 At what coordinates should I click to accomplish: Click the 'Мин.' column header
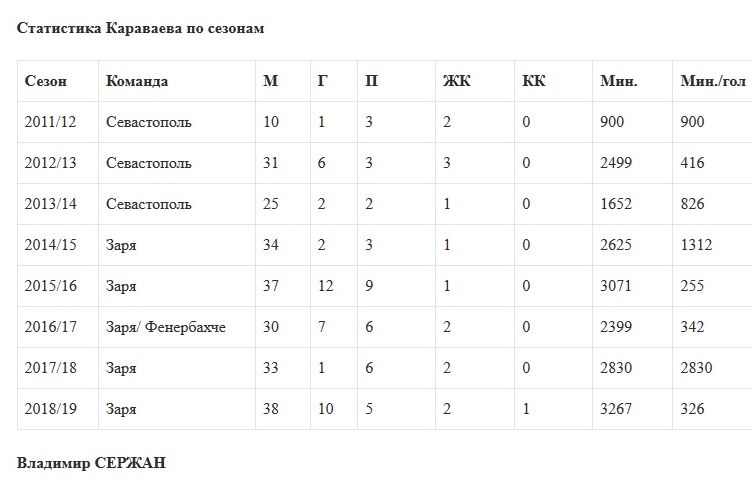tap(619, 81)
